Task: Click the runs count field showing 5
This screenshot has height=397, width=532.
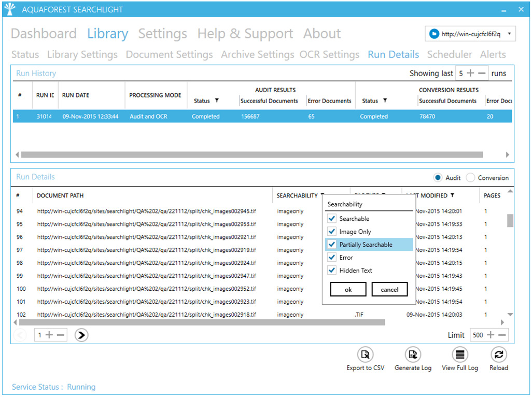Action: (461, 73)
